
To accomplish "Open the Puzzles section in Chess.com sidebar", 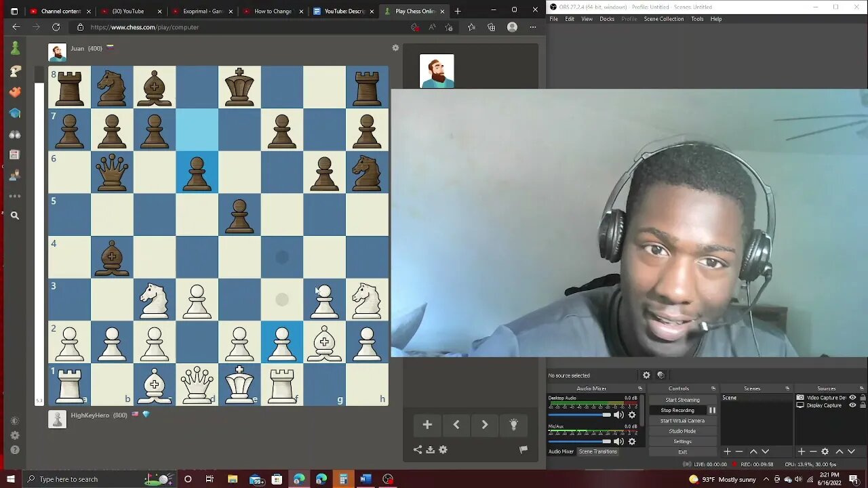I will [15, 91].
